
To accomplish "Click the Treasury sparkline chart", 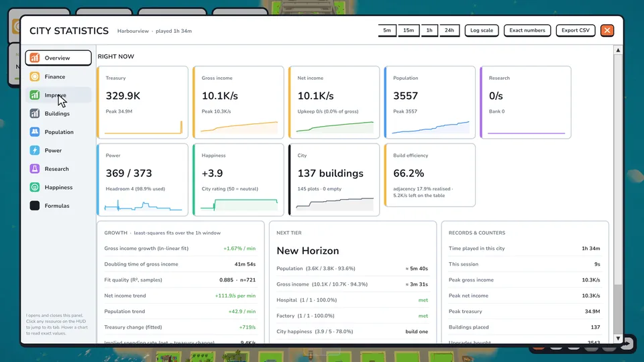I will (x=144, y=127).
